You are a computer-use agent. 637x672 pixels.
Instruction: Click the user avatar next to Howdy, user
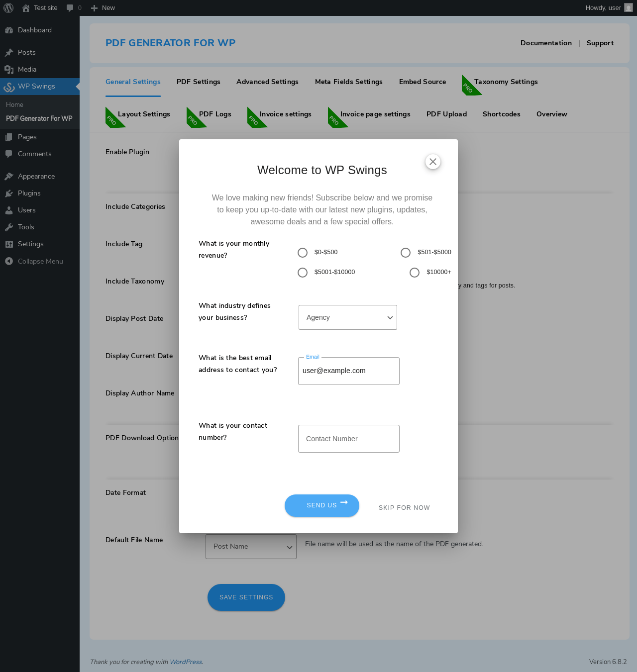[x=629, y=8]
